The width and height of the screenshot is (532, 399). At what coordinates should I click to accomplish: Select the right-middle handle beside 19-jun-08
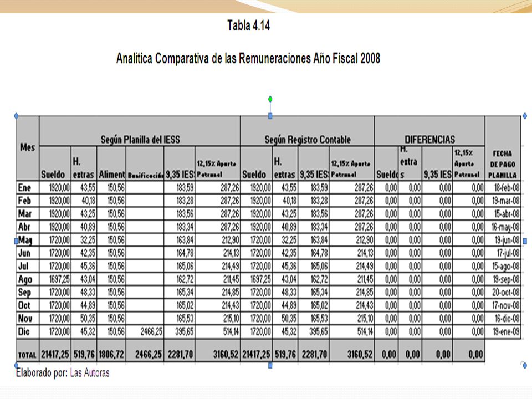coord(525,241)
